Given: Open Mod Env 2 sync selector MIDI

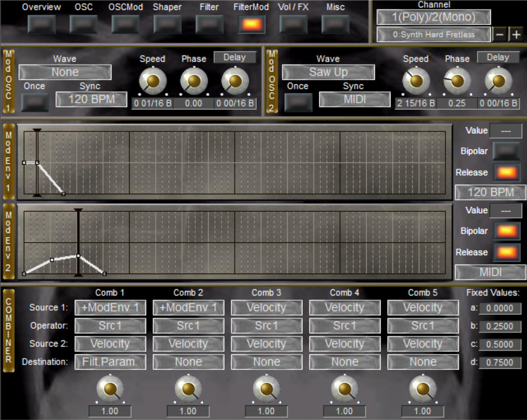Looking at the screenshot, I should click(x=491, y=272).
